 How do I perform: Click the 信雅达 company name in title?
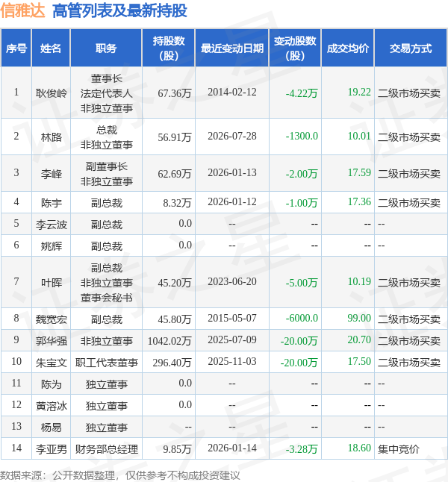pyautogui.click(x=22, y=10)
